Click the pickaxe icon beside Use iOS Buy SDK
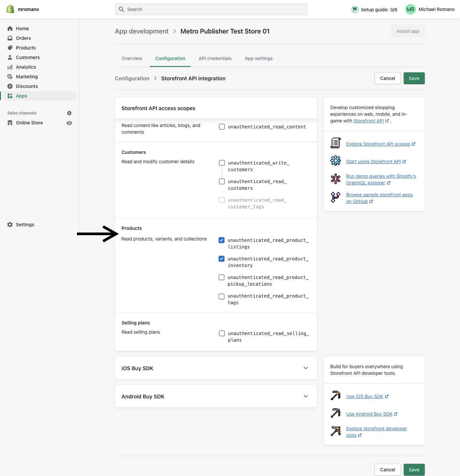Viewport: 460px width, 476px height. (x=336, y=395)
